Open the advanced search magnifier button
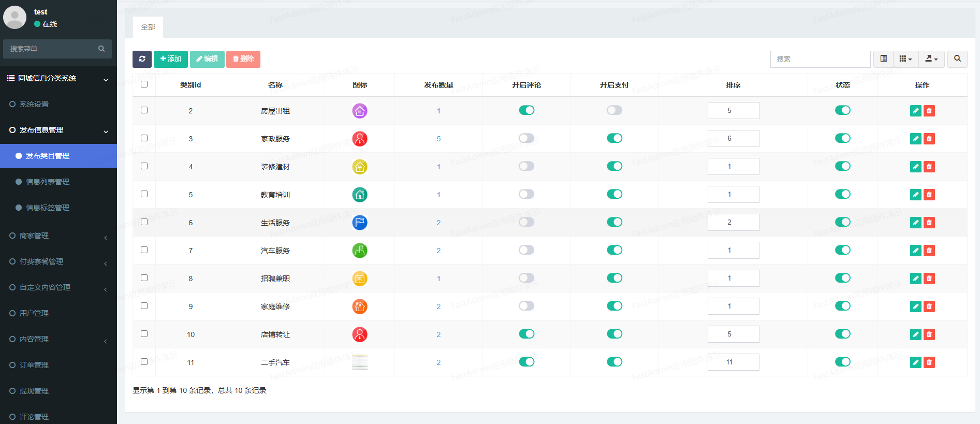Viewport: 980px width, 424px height. [x=957, y=59]
